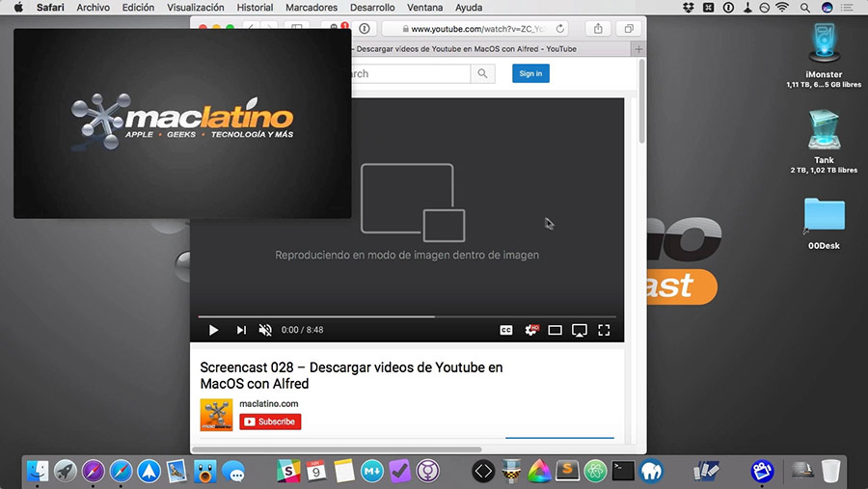Viewport: 868px width, 489px height.
Task: Unmute the YouTube player volume
Action: click(x=265, y=330)
